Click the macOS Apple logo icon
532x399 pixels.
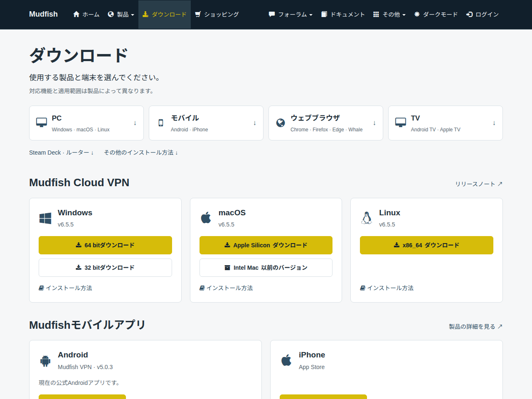point(206,218)
